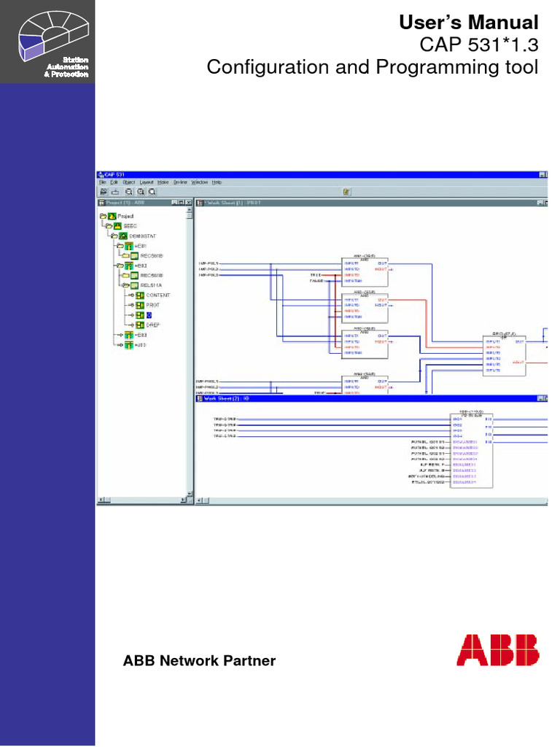
Task: Select the Project tree label
Action: [125, 216]
